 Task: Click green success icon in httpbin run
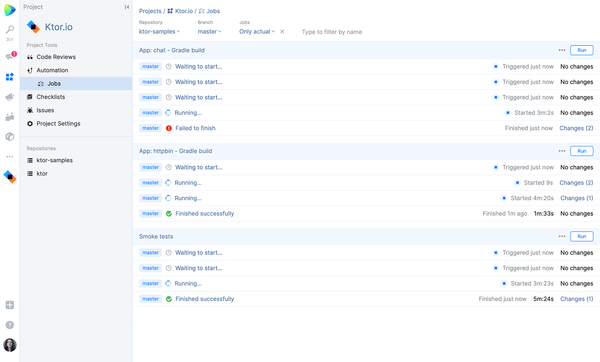tap(169, 214)
